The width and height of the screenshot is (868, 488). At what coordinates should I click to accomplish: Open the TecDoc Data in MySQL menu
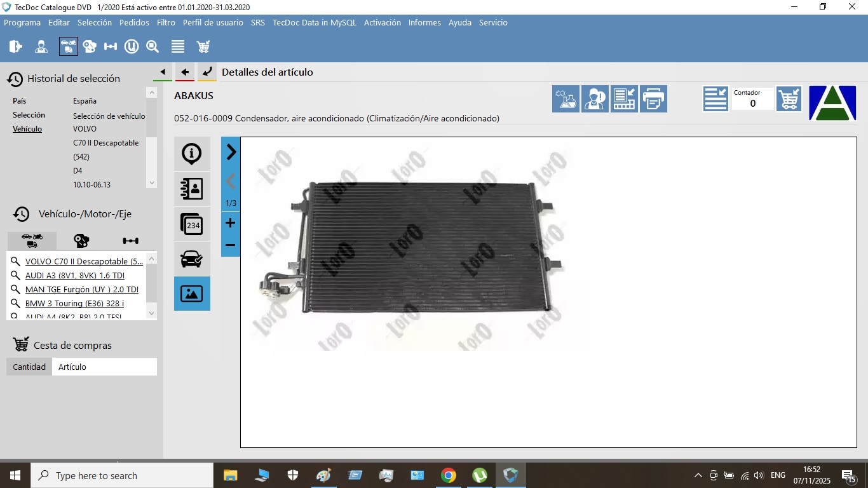315,22
